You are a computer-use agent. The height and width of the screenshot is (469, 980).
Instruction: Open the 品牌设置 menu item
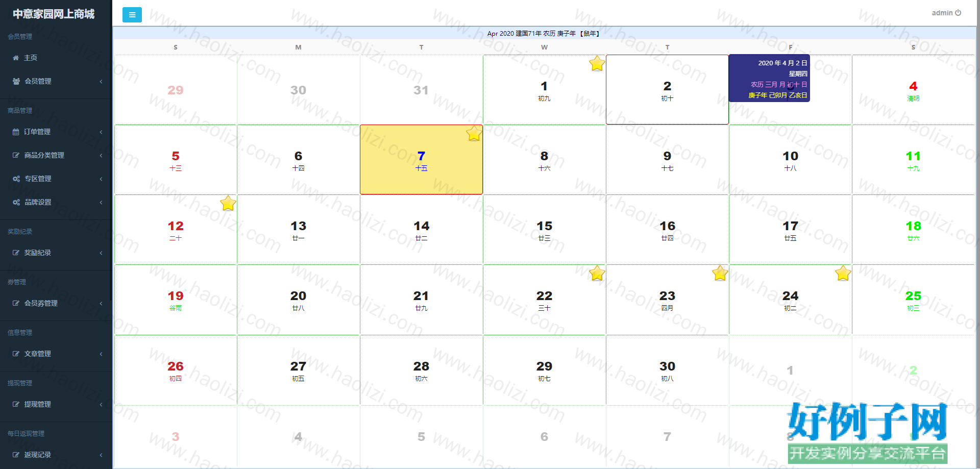click(56, 202)
